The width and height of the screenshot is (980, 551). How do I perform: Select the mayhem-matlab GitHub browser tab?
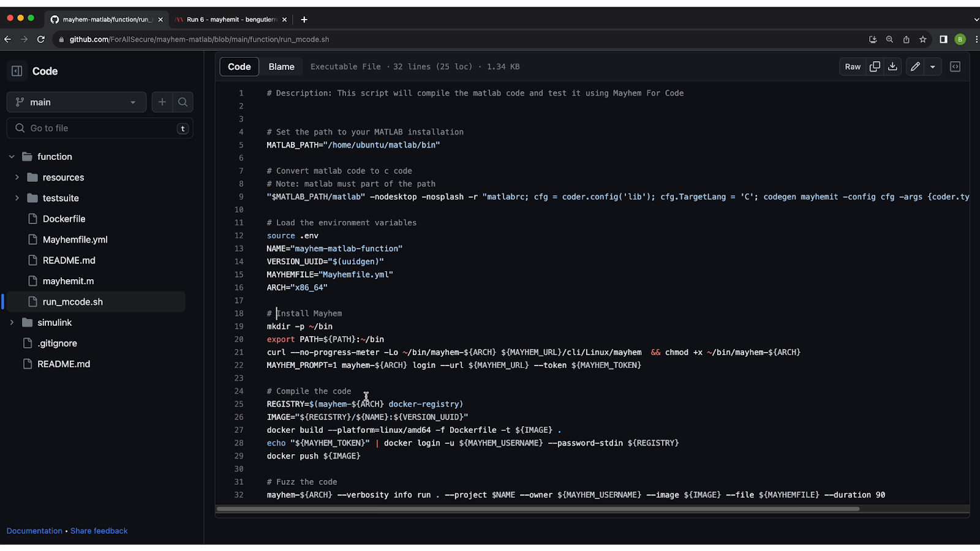pos(105,20)
